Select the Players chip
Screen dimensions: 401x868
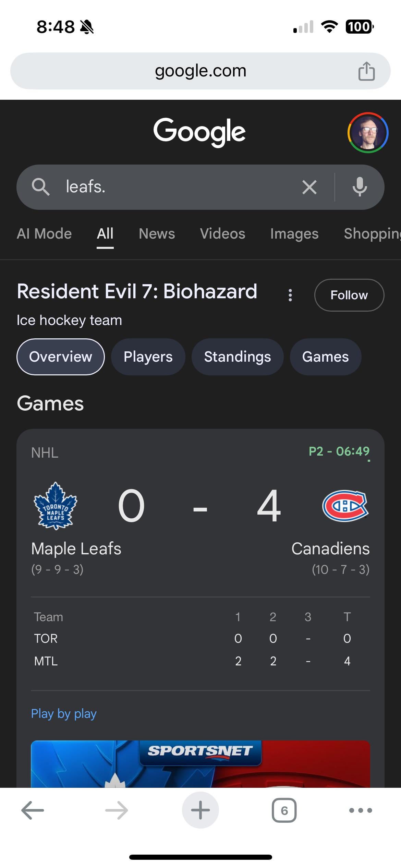(148, 357)
